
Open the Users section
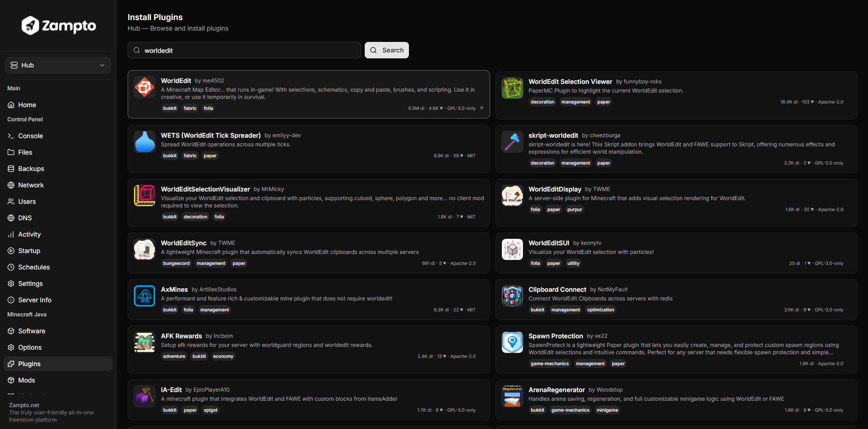58,202
